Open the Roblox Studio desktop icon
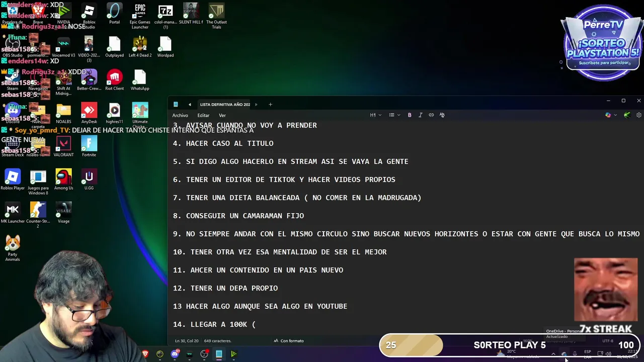644x362 pixels. (x=89, y=15)
